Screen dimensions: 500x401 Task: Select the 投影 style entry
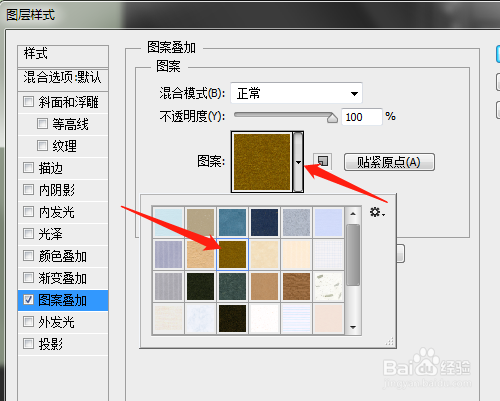[51, 344]
